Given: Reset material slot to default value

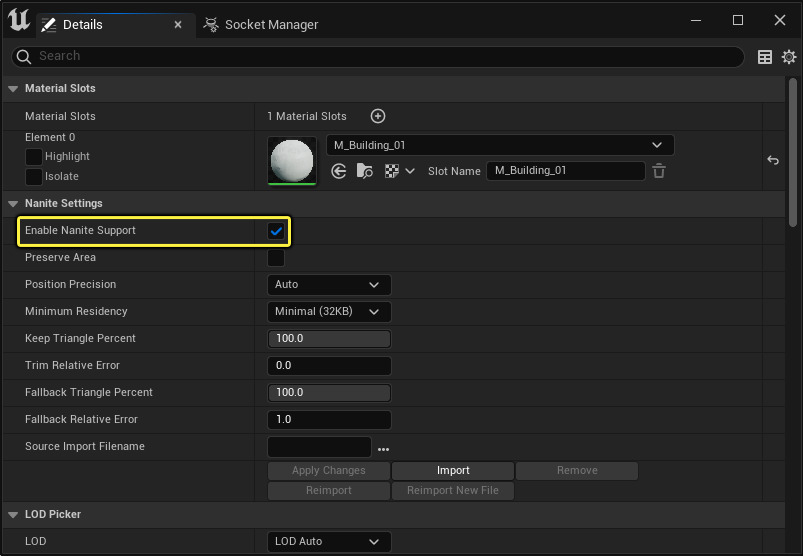Looking at the screenshot, I should point(772,160).
